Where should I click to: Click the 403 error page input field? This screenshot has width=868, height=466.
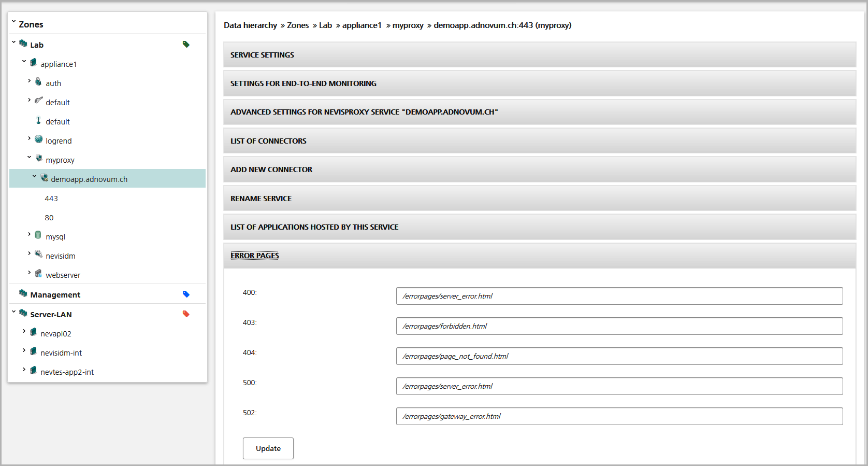coord(619,326)
